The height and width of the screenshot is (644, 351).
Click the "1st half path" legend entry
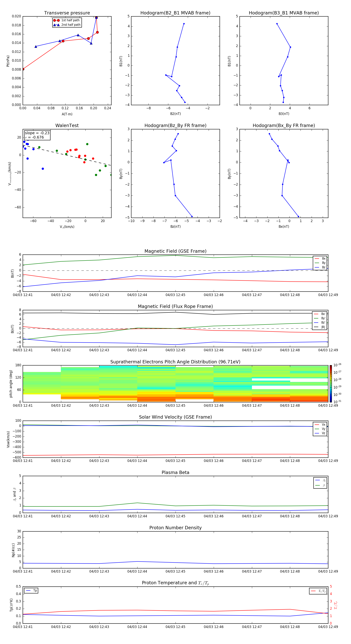(x=67, y=20)
